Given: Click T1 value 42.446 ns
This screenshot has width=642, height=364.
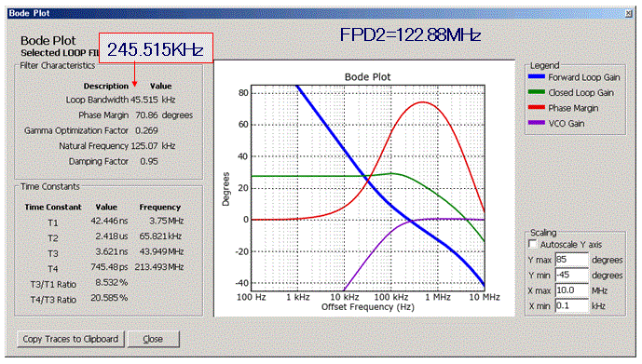Looking at the screenshot, I should tap(109, 221).
